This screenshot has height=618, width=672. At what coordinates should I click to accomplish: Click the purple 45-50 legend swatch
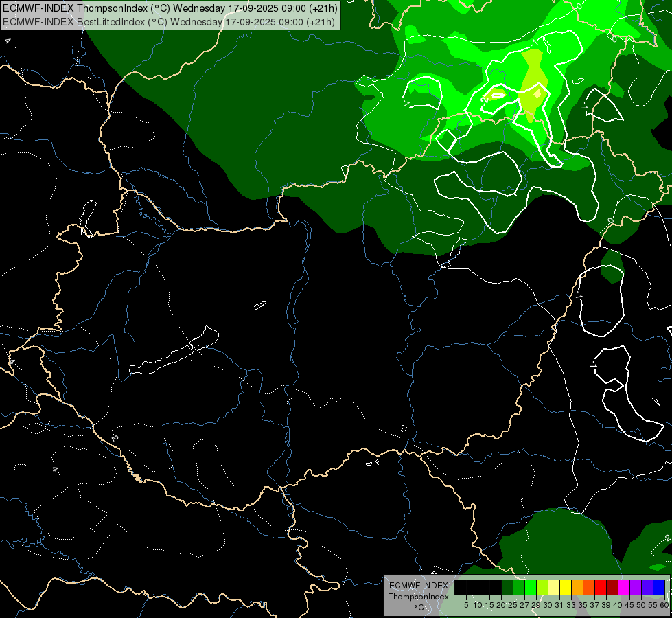point(636,587)
